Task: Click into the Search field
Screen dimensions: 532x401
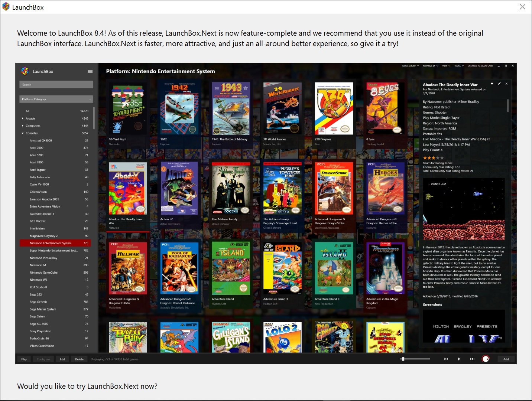Action: [56, 85]
